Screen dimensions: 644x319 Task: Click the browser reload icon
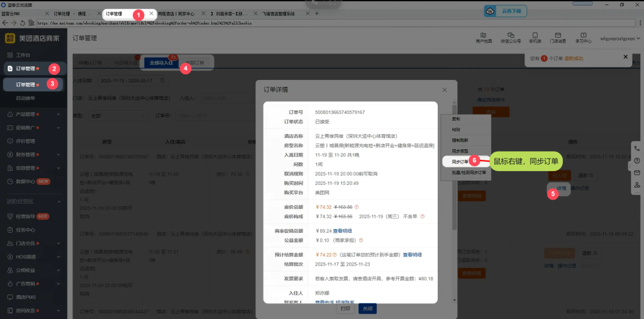(22, 23)
